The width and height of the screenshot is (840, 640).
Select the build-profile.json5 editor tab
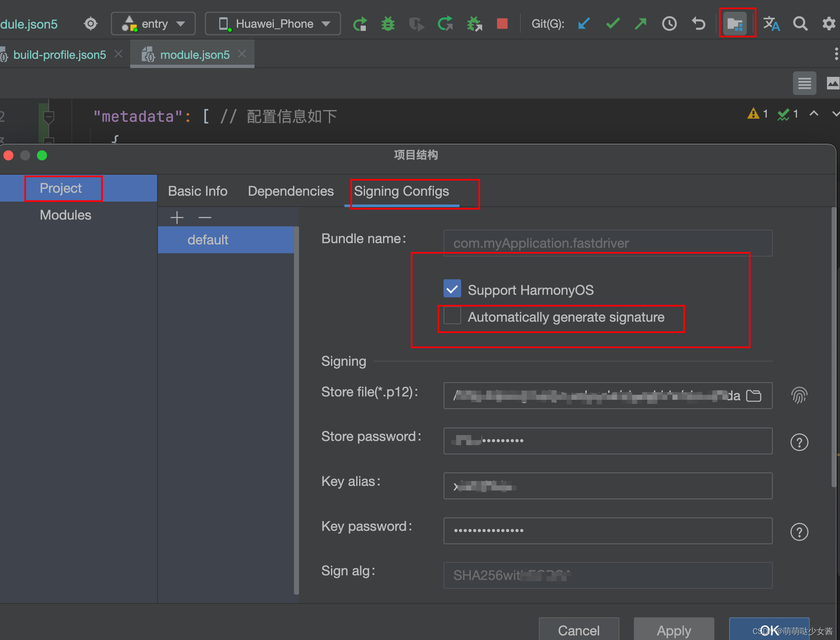(x=60, y=55)
